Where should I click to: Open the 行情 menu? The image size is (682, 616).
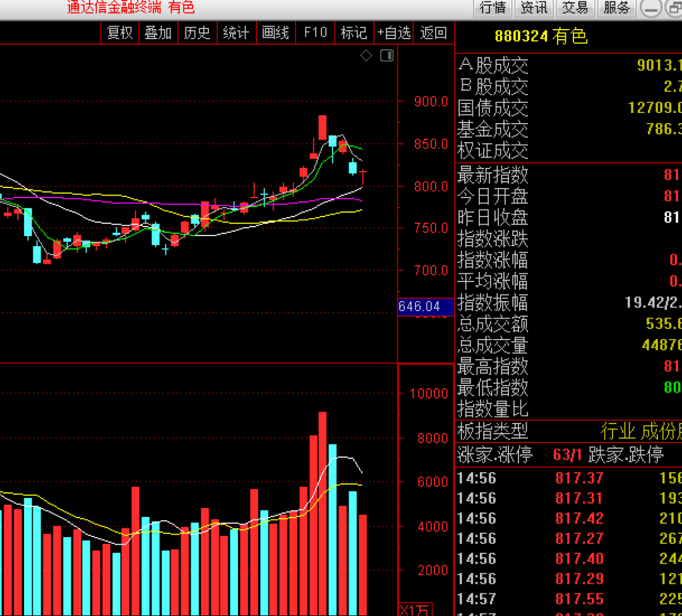coord(493,8)
